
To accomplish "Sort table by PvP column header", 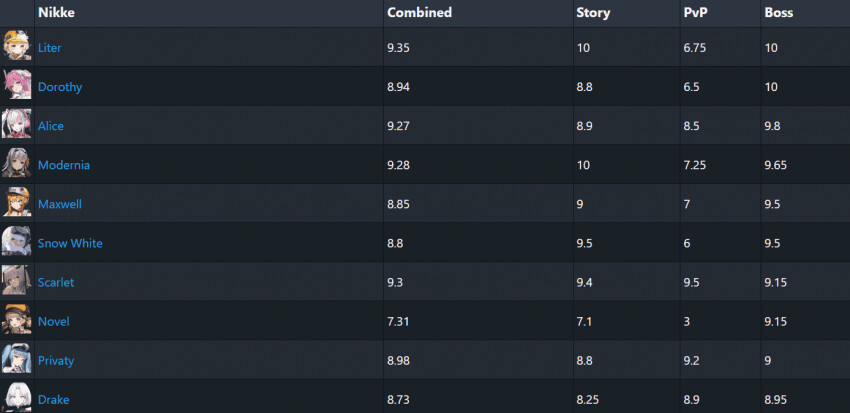I will [x=696, y=13].
